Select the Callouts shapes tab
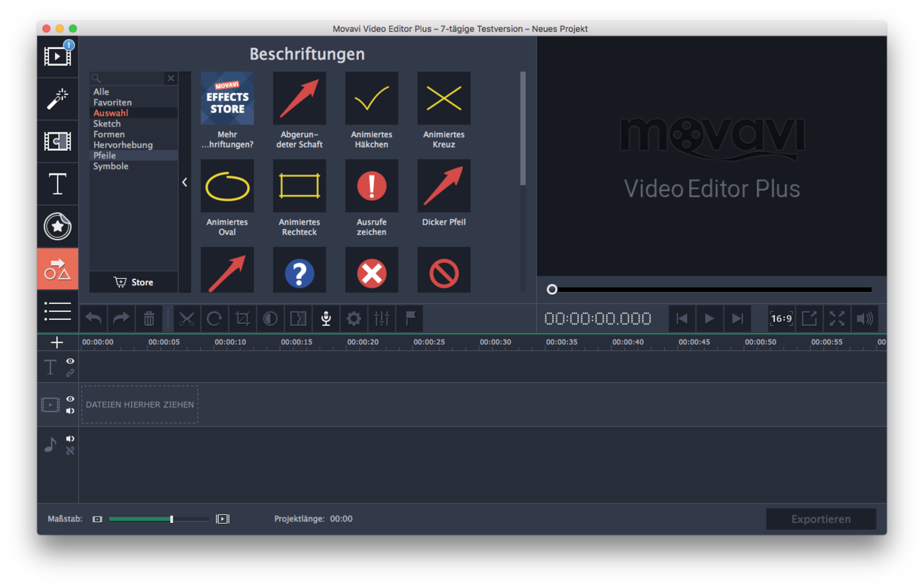The height and width of the screenshot is (588, 924). click(x=58, y=269)
